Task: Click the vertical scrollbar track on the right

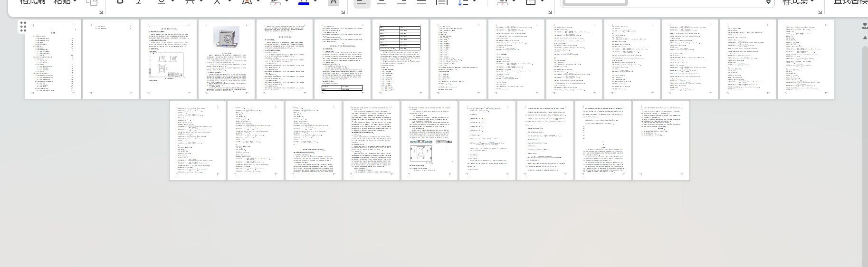Action: (865, 157)
